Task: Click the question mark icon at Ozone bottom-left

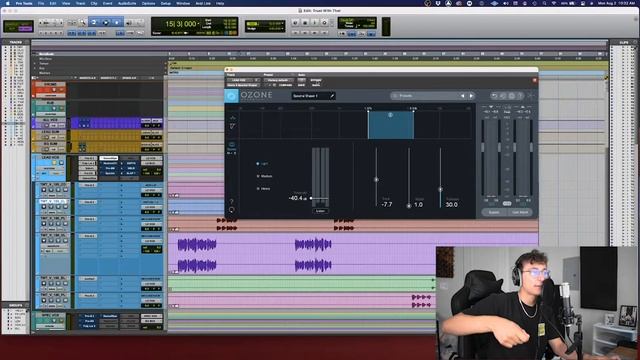Action: [x=231, y=202]
